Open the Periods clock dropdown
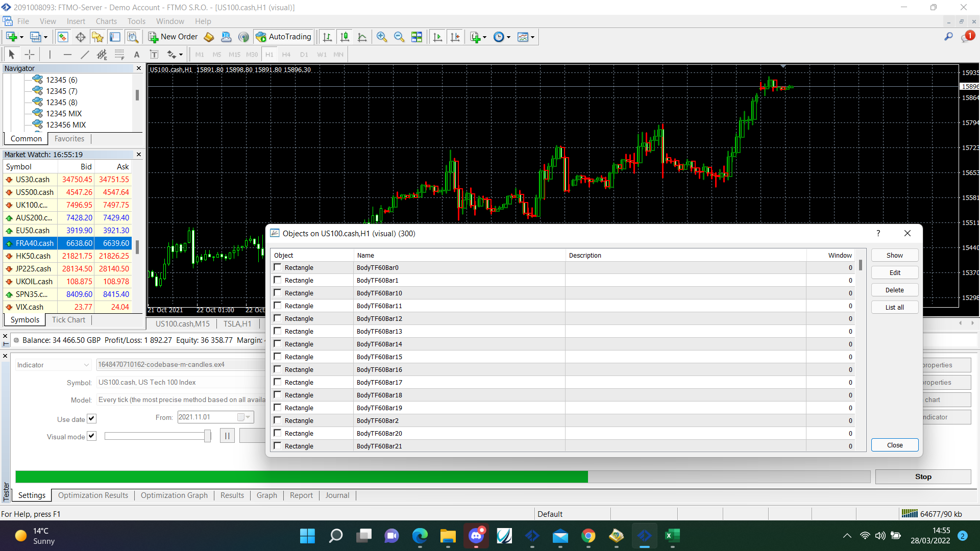980x551 pixels. tap(502, 37)
